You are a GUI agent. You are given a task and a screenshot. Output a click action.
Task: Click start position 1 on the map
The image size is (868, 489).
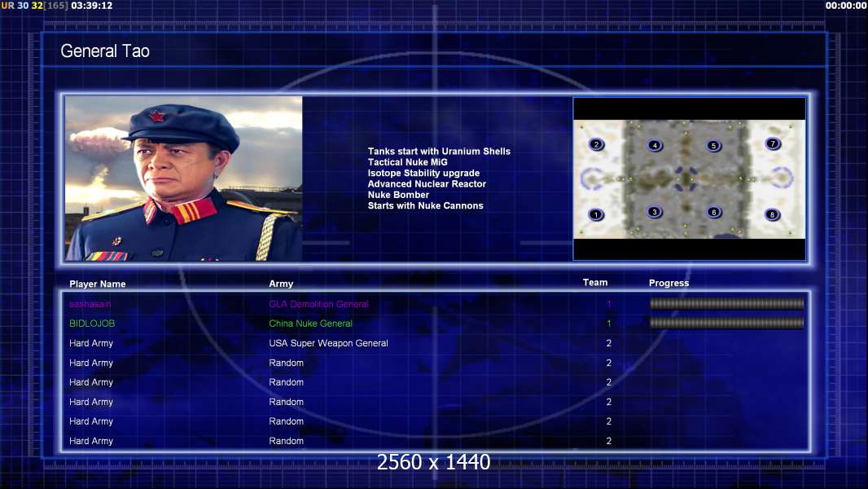point(596,214)
